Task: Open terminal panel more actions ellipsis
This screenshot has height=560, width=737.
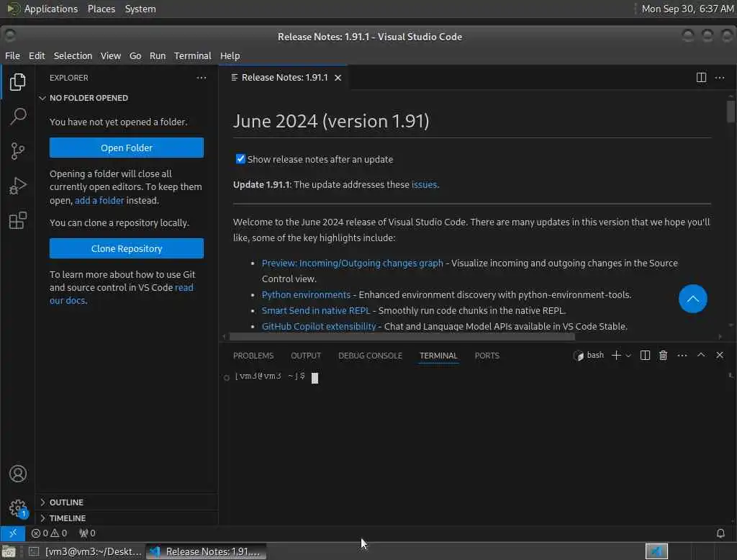Action: [682, 356]
